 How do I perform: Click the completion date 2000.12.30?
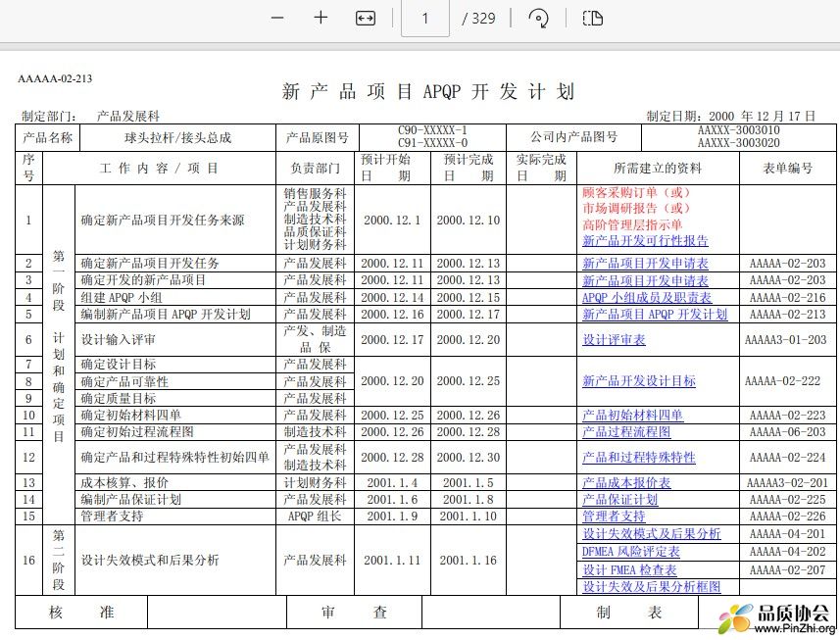469,458
